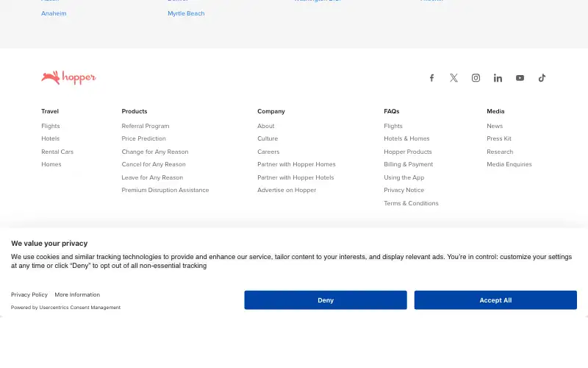This screenshot has height=368, width=588.
Task: Open Partner with Hopper Homes link
Action: click(x=296, y=164)
